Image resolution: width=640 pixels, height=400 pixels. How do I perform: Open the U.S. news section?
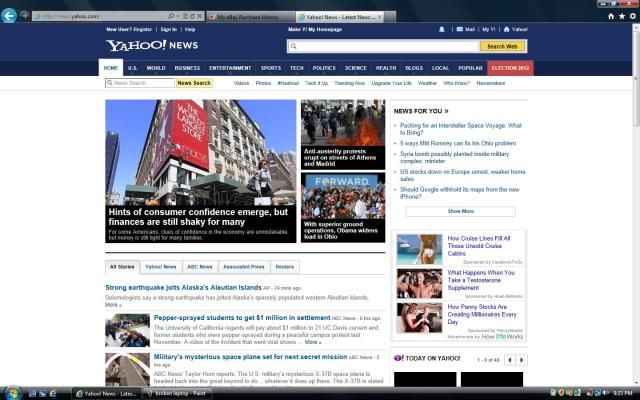[x=132, y=68]
